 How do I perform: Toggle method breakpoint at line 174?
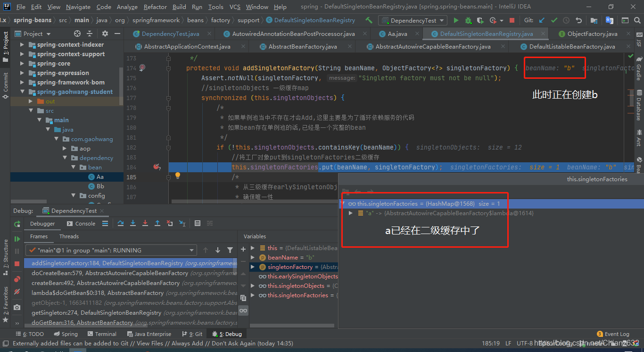142,68
